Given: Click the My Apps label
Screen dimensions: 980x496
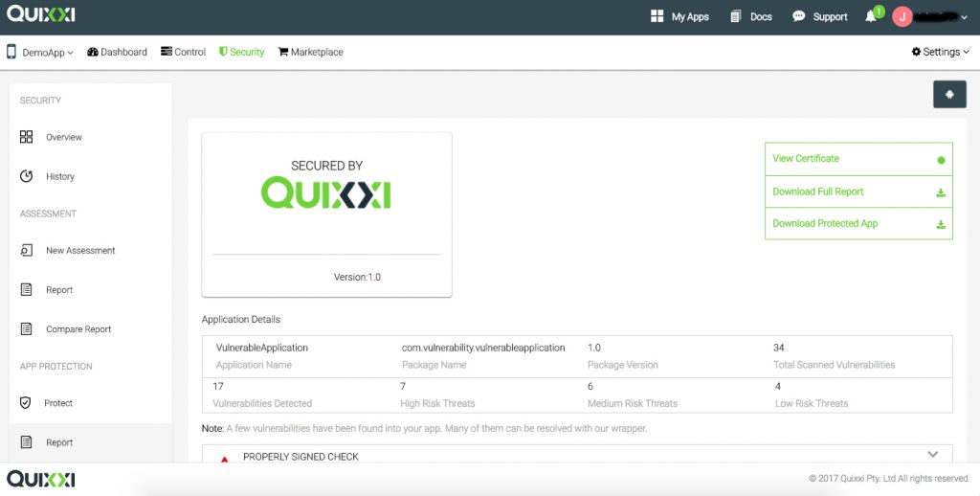Looking at the screenshot, I should click(x=690, y=17).
